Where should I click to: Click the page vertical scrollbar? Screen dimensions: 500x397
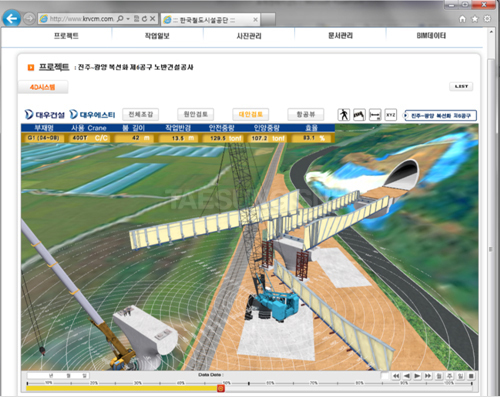click(491, 213)
